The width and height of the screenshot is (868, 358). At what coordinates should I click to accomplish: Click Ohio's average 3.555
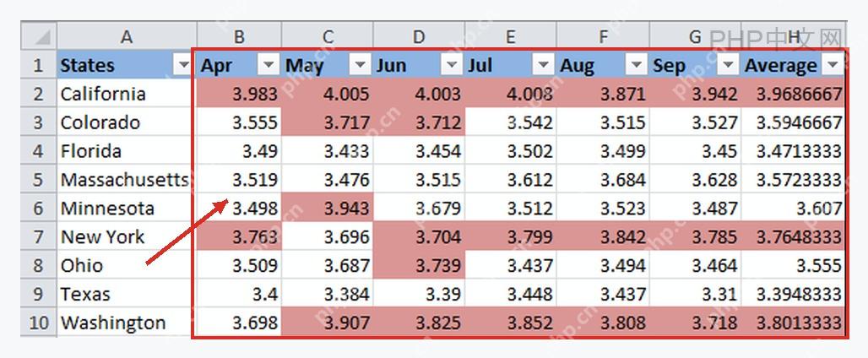pyautogui.click(x=793, y=265)
